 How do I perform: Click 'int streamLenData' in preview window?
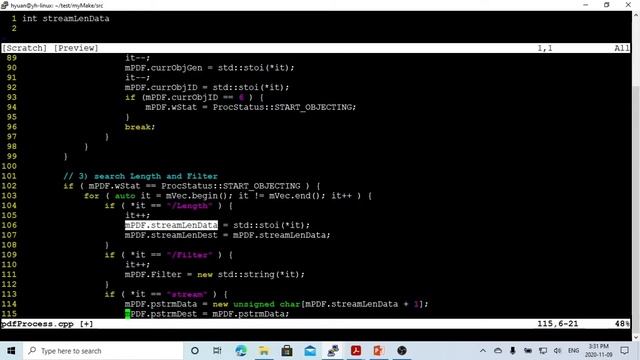click(x=66, y=18)
